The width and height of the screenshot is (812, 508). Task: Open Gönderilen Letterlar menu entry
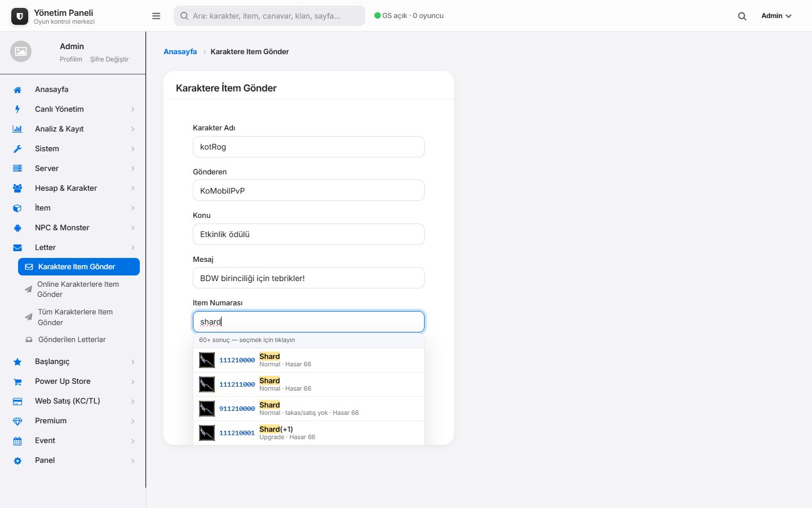[x=79, y=340]
